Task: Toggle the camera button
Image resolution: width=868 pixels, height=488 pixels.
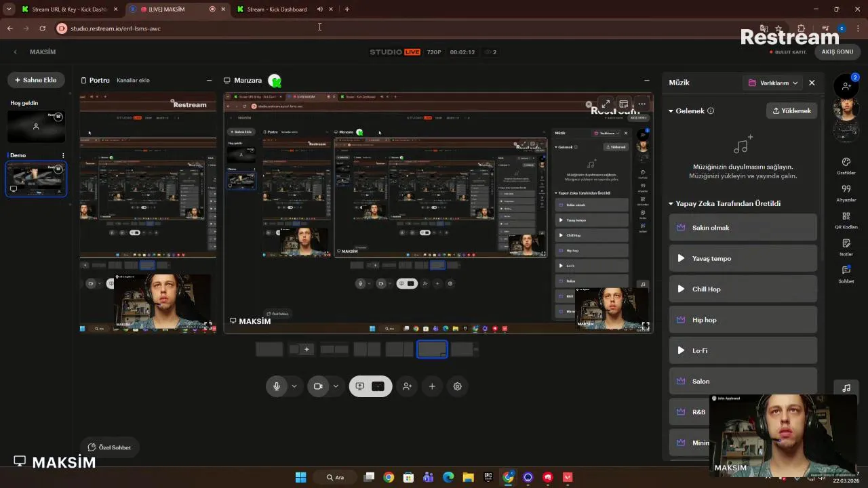Action: [318, 386]
